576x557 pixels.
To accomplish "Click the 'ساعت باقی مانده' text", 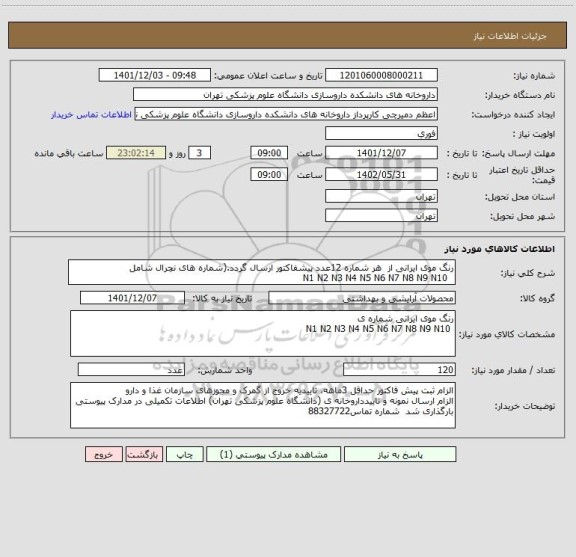I will 69,154.
